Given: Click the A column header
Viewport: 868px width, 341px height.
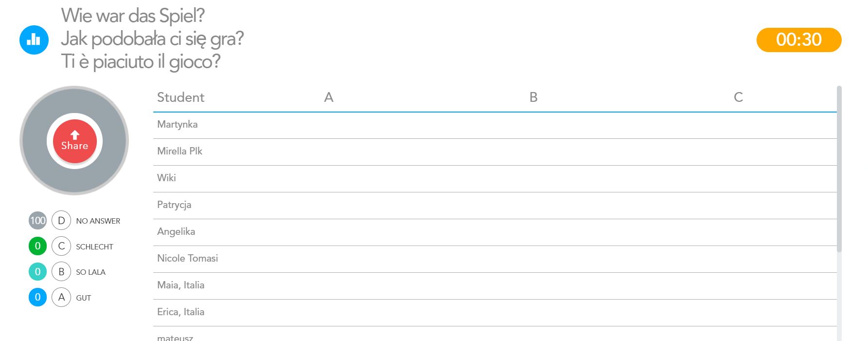Looking at the screenshot, I should [x=329, y=97].
